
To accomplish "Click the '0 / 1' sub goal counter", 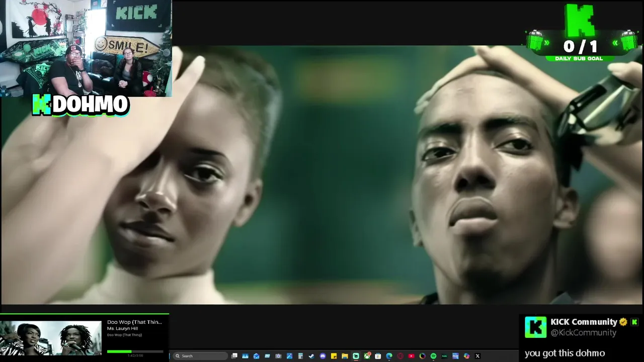I will pyautogui.click(x=580, y=47).
